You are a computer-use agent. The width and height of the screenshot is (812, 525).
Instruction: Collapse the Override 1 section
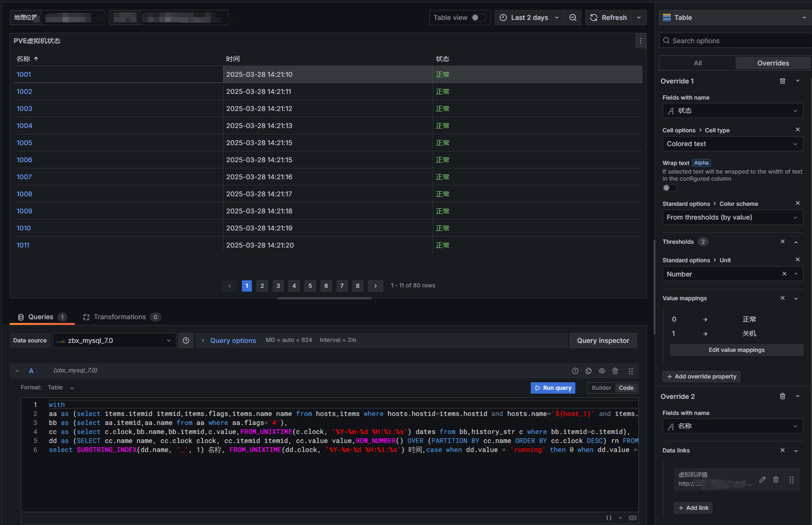(798, 81)
